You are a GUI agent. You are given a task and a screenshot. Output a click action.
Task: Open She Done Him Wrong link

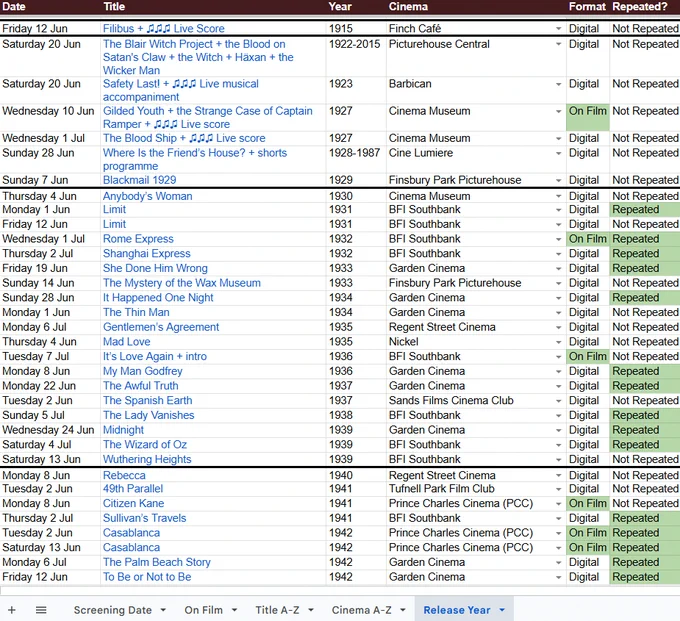pyautogui.click(x=155, y=268)
